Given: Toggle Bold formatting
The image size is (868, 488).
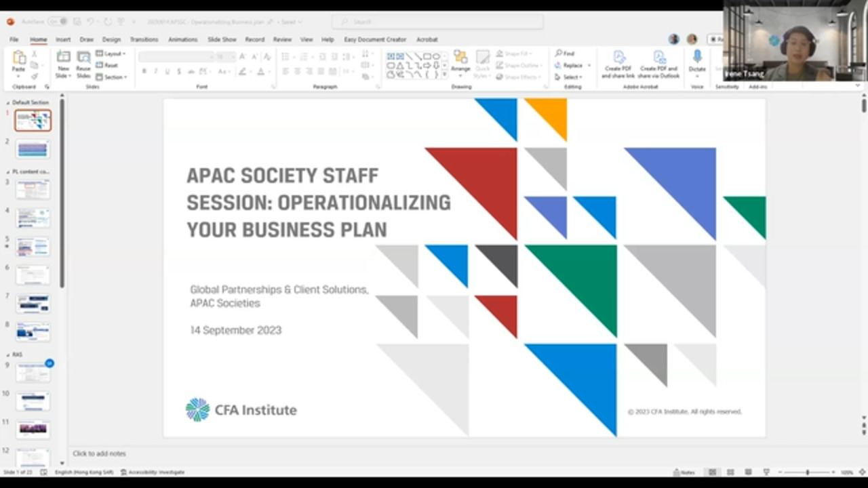Looking at the screenshot, I should click(x=144, y=71).
